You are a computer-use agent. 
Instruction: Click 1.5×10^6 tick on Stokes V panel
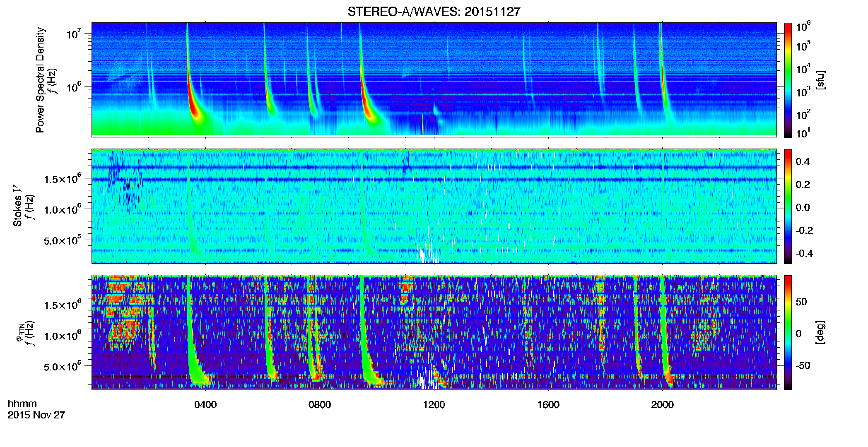click(63, 179)
